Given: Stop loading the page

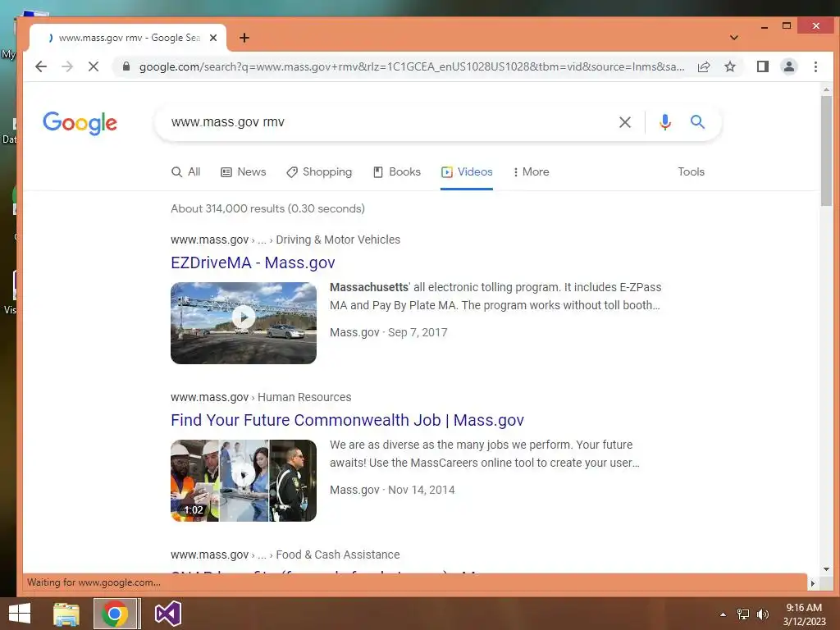Looking at the screenshot, I should click(x=94, y=66).
